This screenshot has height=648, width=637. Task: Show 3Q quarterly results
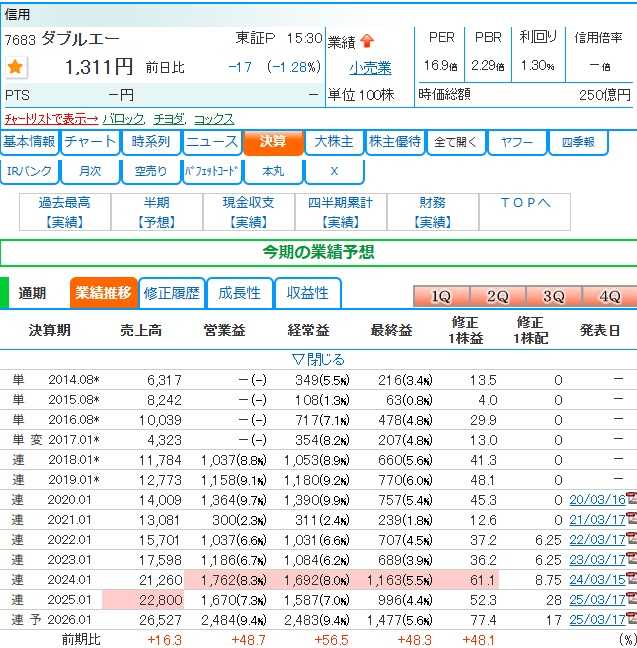553,297
